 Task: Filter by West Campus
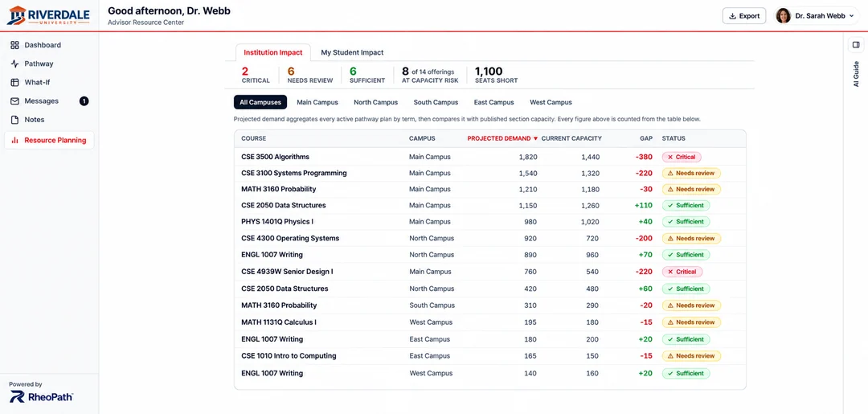(551, 102)
